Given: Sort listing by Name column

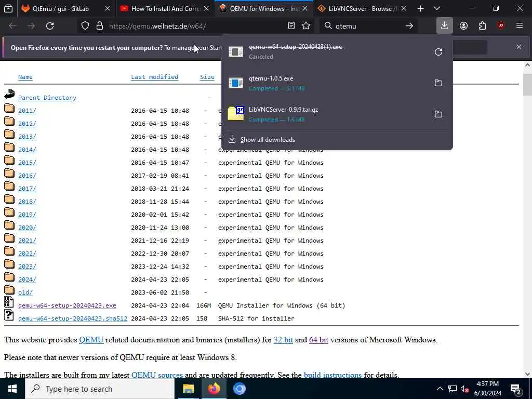Looking at the screenshot, I should click(x=25, y=77).
